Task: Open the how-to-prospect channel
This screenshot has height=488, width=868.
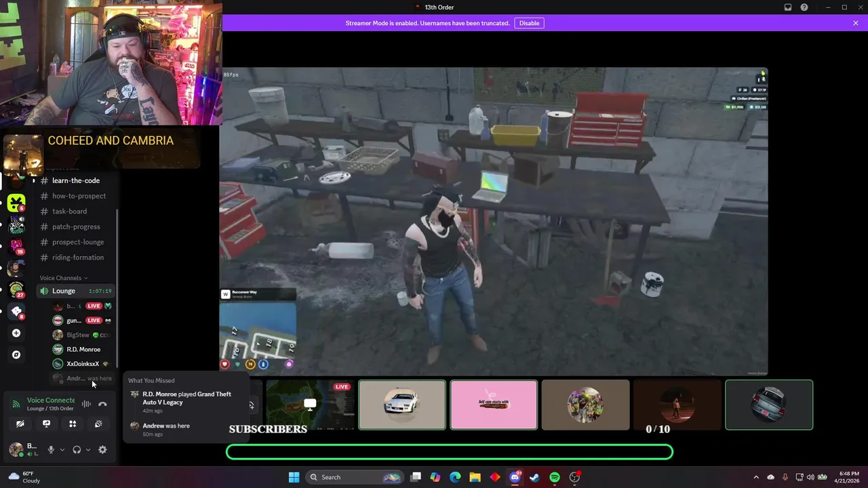Action: click(76, 196)
